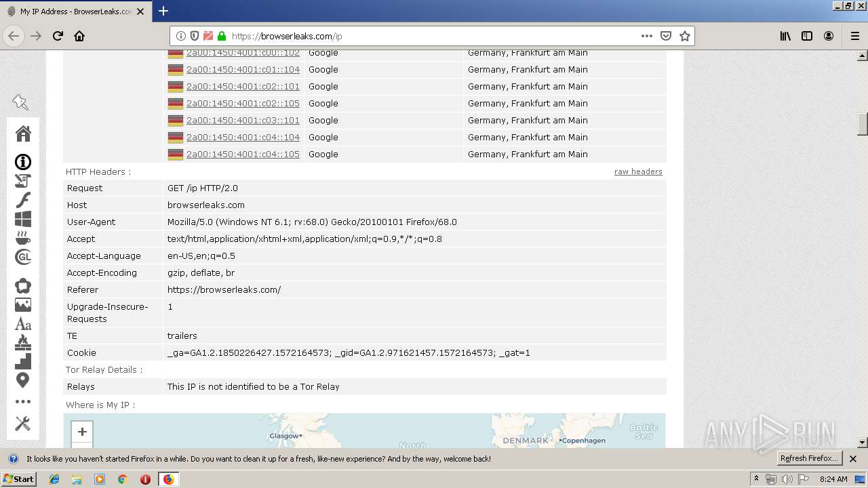This screenshot has width=868, height=488.
Task: Click the Referer value https://browserleaks.com/
Action: click(224, 289)
